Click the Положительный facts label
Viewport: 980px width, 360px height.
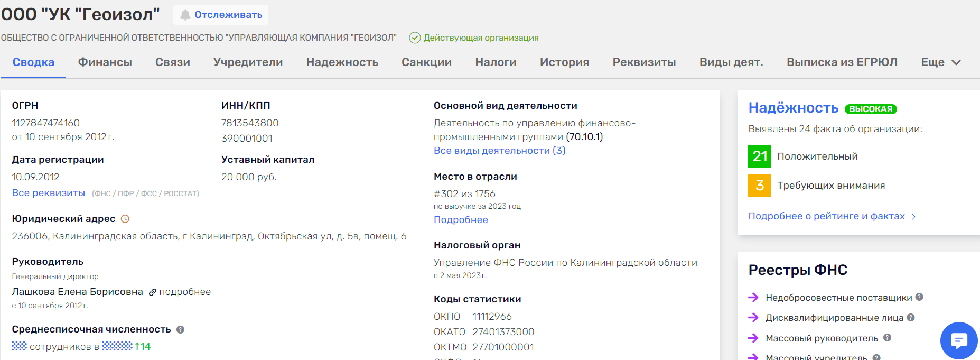[817, 156]
